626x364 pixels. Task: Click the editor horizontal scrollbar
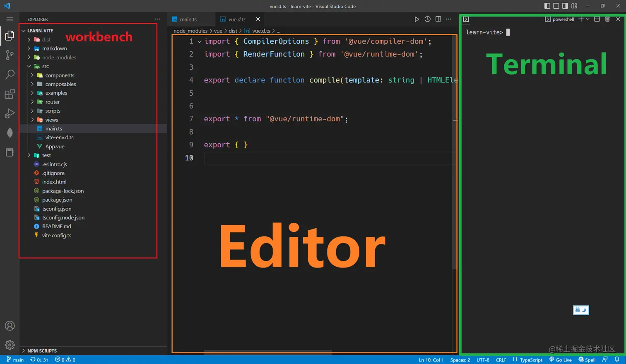point(268,352)
